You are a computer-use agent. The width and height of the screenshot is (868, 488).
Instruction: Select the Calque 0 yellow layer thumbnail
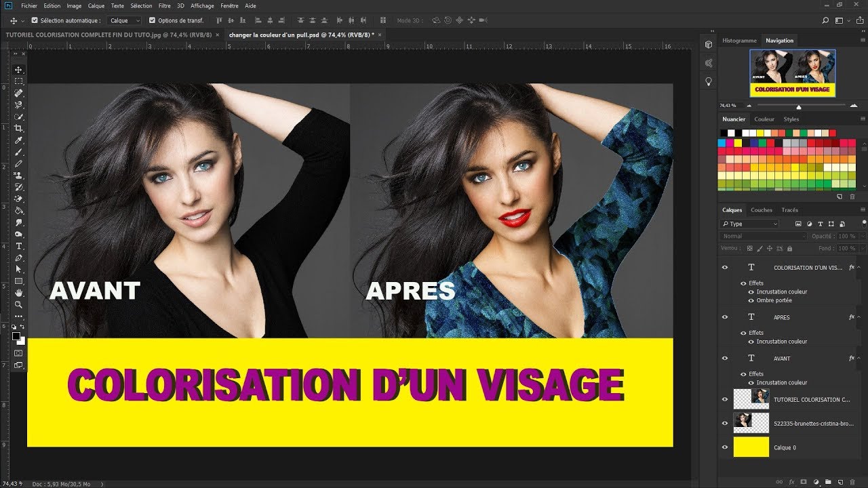tap(751, 447)
